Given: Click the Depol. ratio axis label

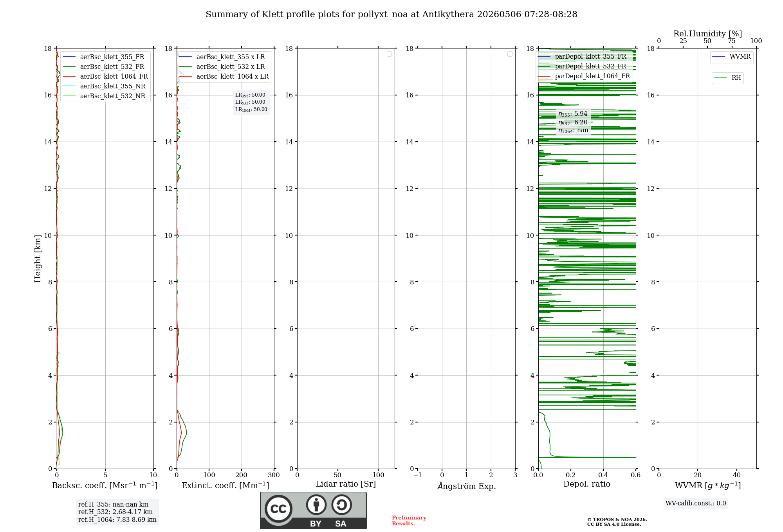Looking at the screenshot, I should (587, 484).
